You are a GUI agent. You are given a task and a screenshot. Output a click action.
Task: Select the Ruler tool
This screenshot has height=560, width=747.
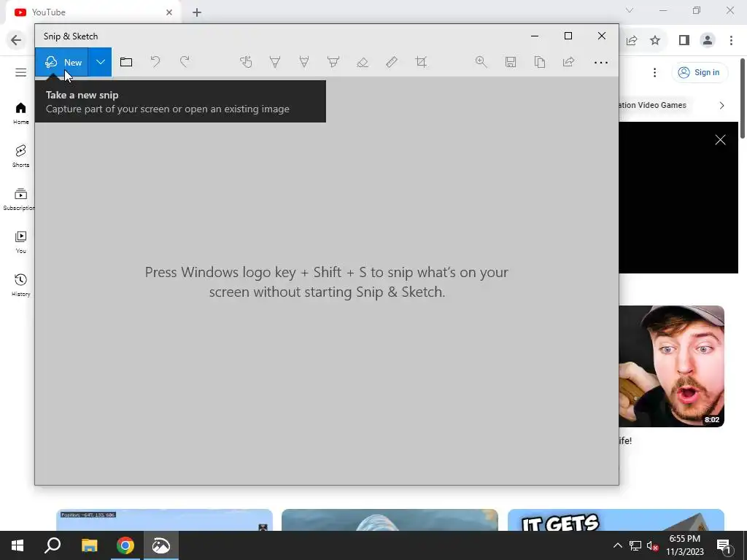point(392,62)
